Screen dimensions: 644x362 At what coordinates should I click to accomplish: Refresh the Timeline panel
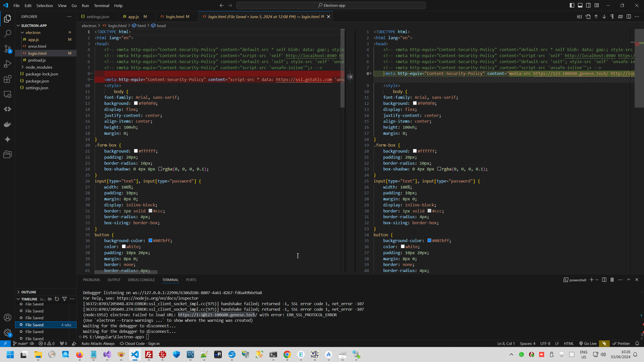pos(57,299)
